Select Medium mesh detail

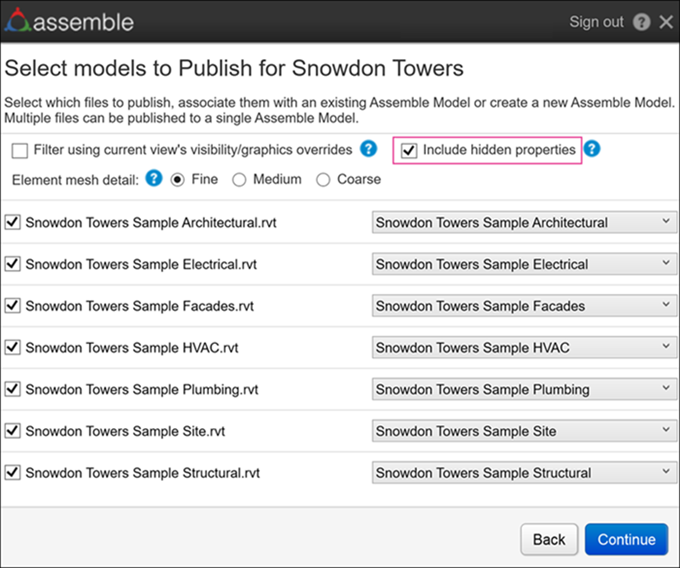tap(240, 180)
